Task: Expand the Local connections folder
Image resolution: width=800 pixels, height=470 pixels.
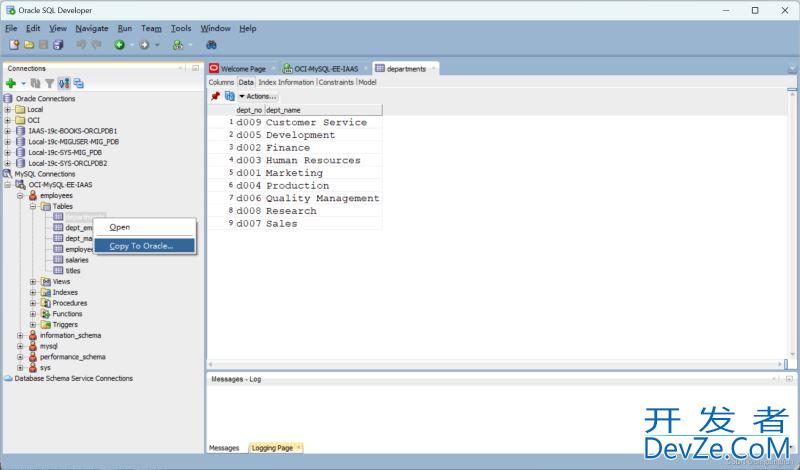Action: [x=8, y=109]
